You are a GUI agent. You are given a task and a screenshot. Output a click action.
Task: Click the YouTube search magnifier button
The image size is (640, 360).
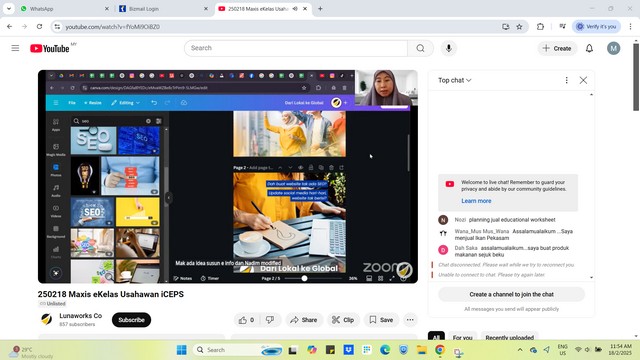tap(420, 48)
